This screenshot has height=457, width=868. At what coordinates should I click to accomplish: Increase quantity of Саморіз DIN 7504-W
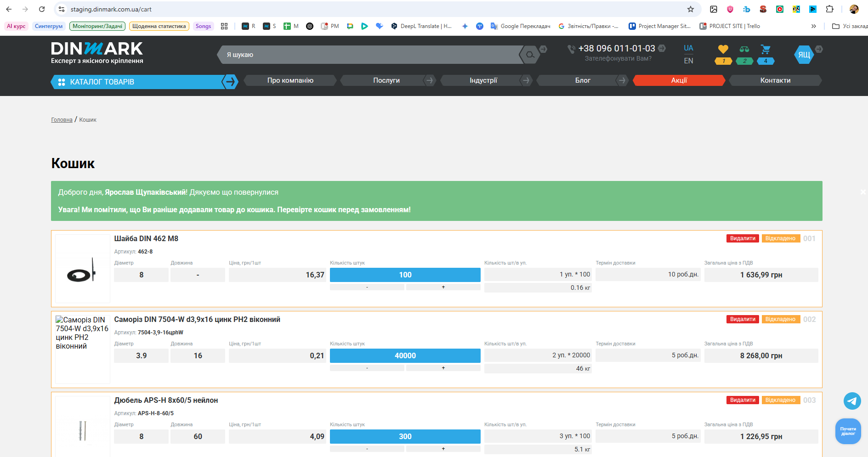443,368
